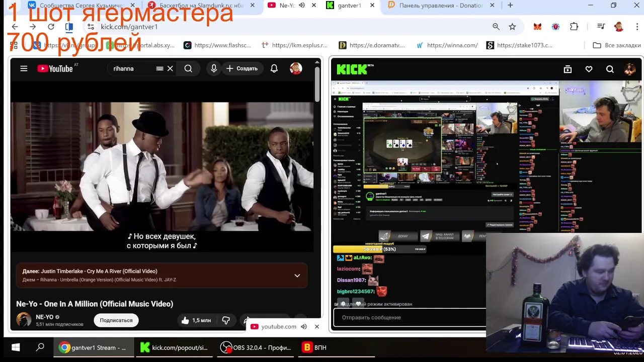Open НАШ КАНАЛ В TELEGRAM panel
The height and width of the screenshot is (362, 644).
(x=439, y=236)
